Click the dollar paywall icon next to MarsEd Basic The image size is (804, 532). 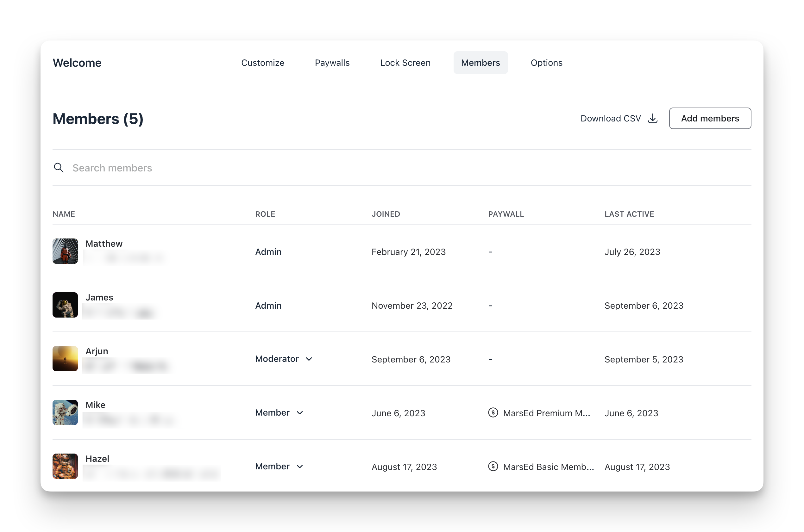coord(493,467)
